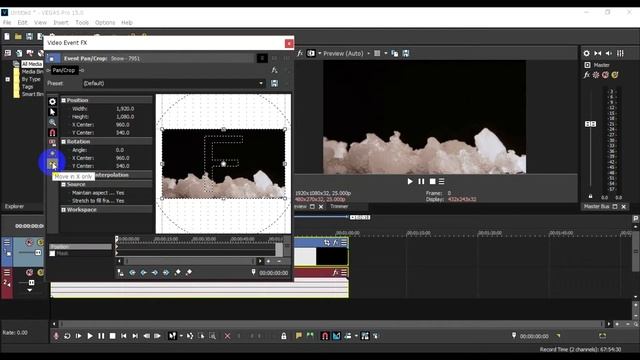
Task: Click keyframe timeline horizontal scrollbar
Action: coord(190,261)
